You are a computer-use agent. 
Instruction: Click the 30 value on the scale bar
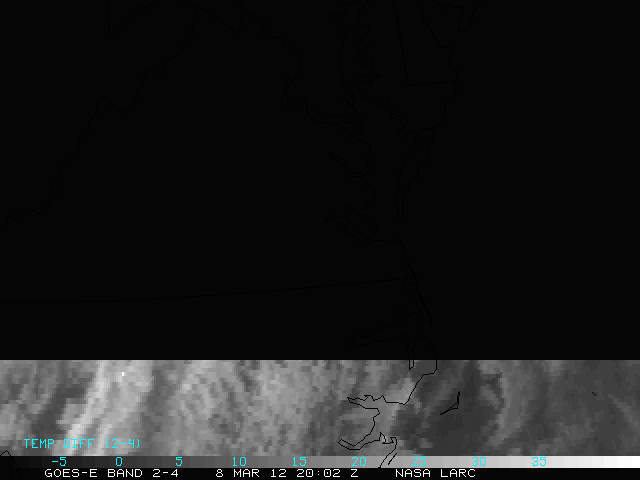[478, 462]
